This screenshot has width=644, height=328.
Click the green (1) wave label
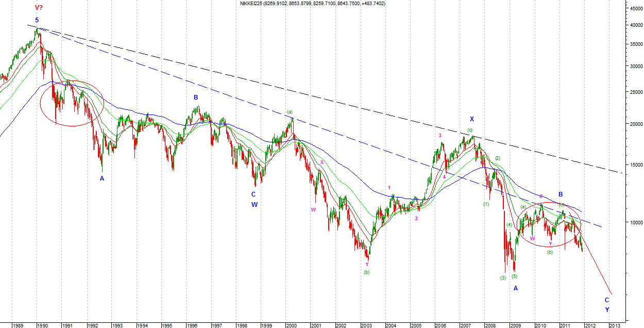486,204
